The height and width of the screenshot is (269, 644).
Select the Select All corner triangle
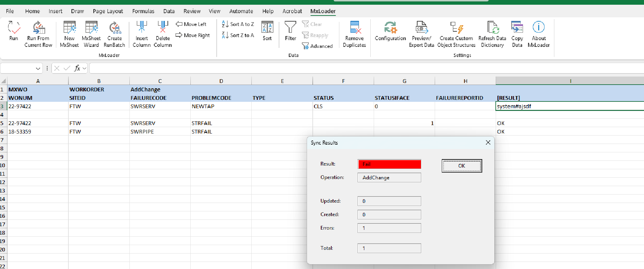[4, 81]
